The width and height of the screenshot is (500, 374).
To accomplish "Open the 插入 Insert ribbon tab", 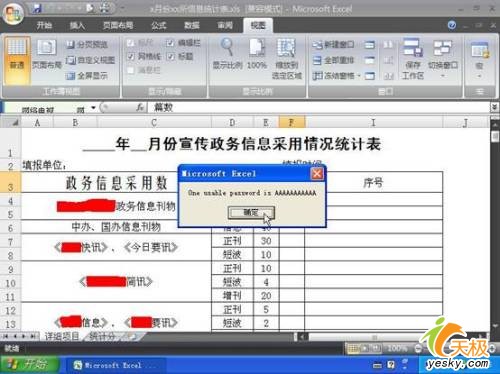I will point(77,25).
